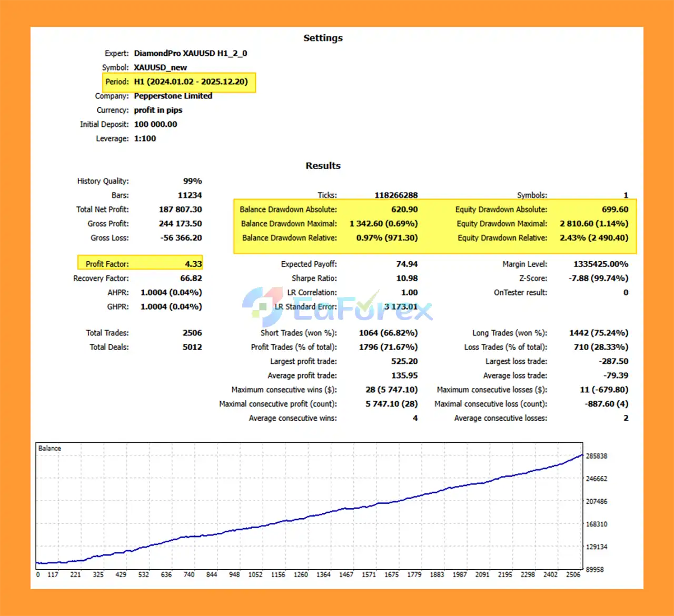Image resolution: width=674 pixels, height=616 pixels.
Task: Select the Symbol value XAUUSD_new
Action: tap(160, 67)
